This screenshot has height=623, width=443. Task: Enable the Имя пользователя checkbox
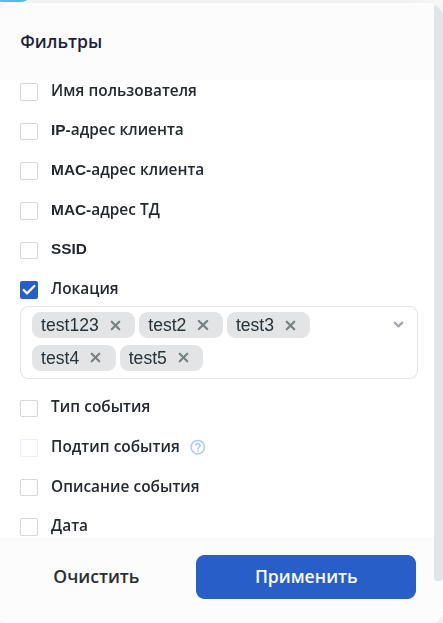click(29, 92)
